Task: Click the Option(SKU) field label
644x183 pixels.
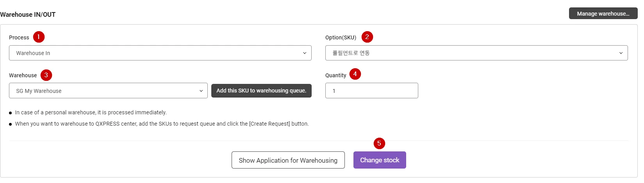Action: 341,37
